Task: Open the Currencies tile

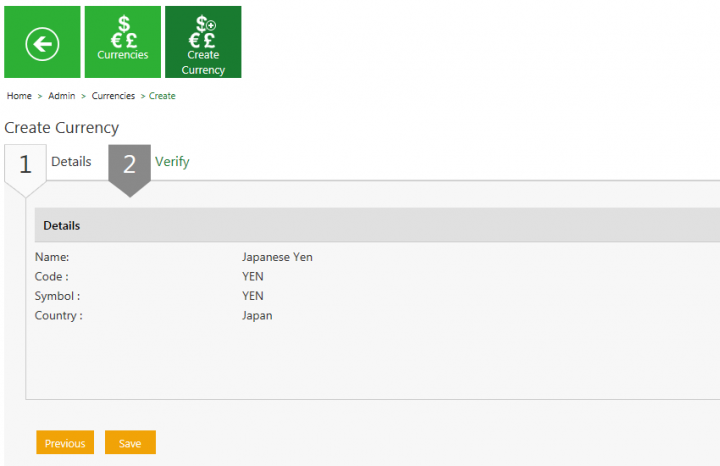Action: click(123, 42)
